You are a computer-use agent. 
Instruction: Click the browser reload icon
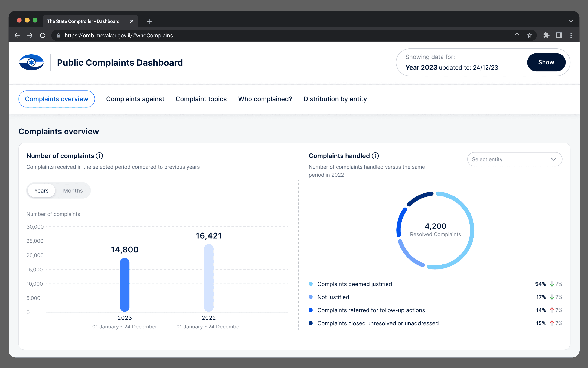43,35
